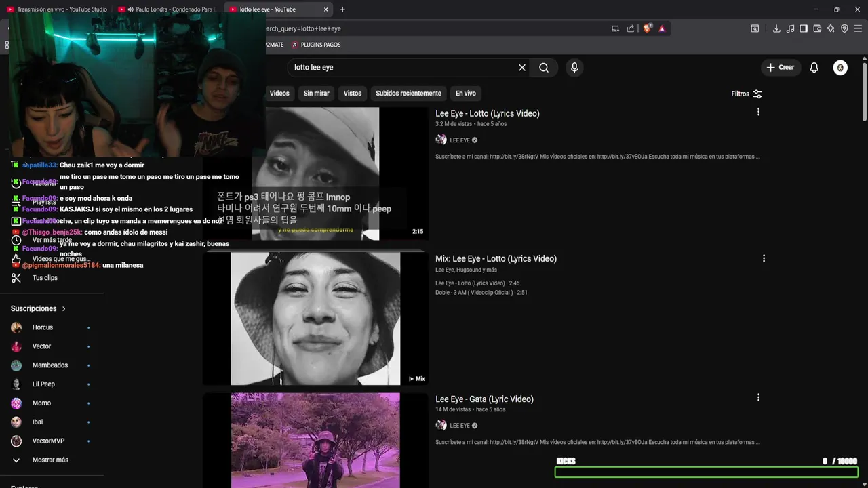Select the 'Subidos recientemente' filter chip
868x488 pixels.
[x=408, y=93]
